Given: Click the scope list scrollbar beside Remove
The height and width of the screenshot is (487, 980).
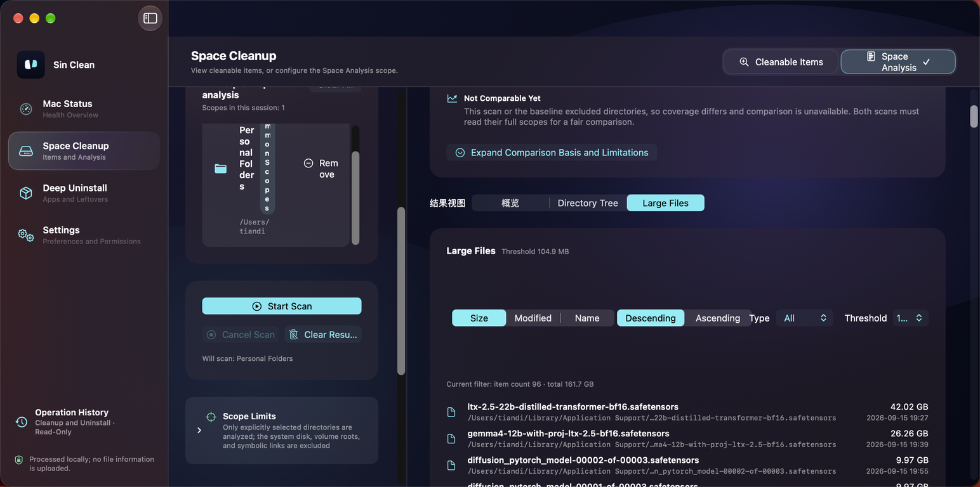Looking at the screenshot, I should point(355,197).
